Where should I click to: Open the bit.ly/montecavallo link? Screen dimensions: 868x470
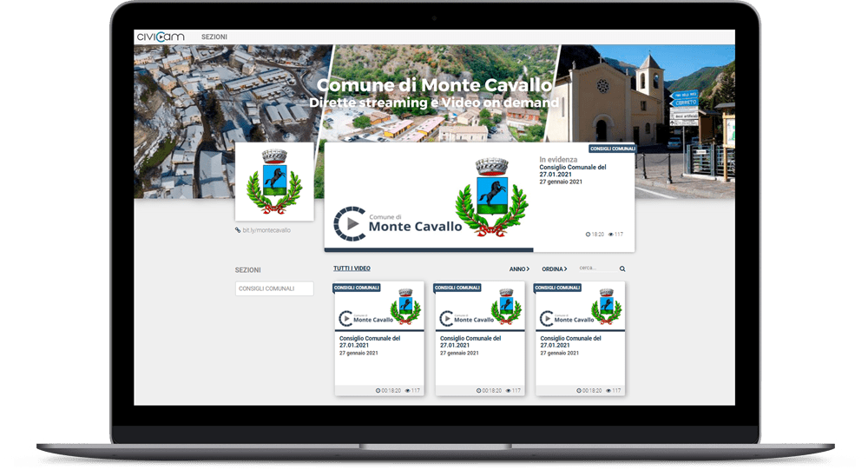point(266,230)
